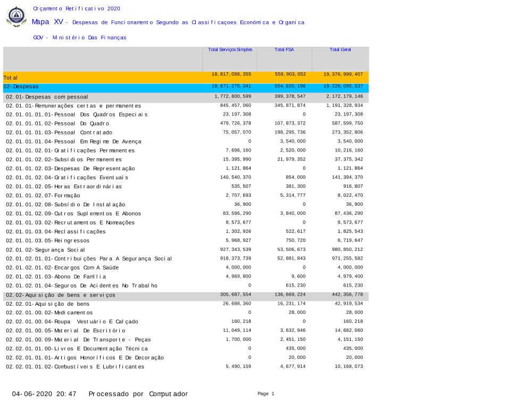Click the Orçamento Retificativo 2020 title
The height and width of the screenshot is (411, 532).
coord(77,9)
